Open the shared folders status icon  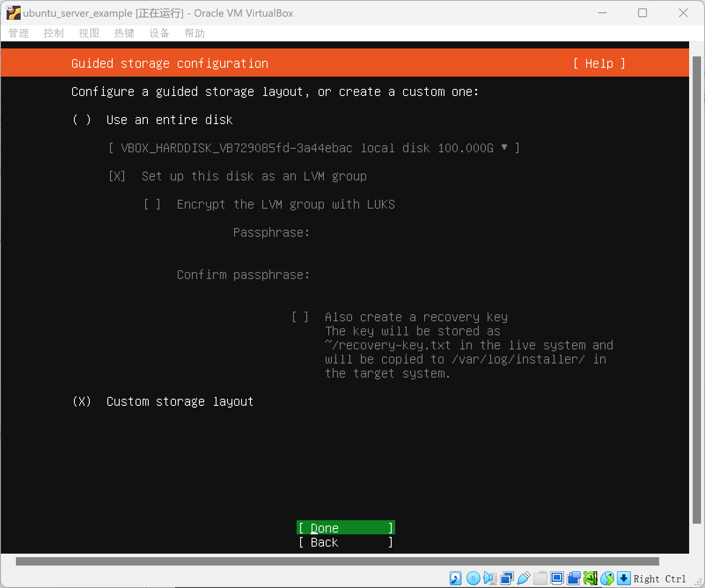coord(540,578)
